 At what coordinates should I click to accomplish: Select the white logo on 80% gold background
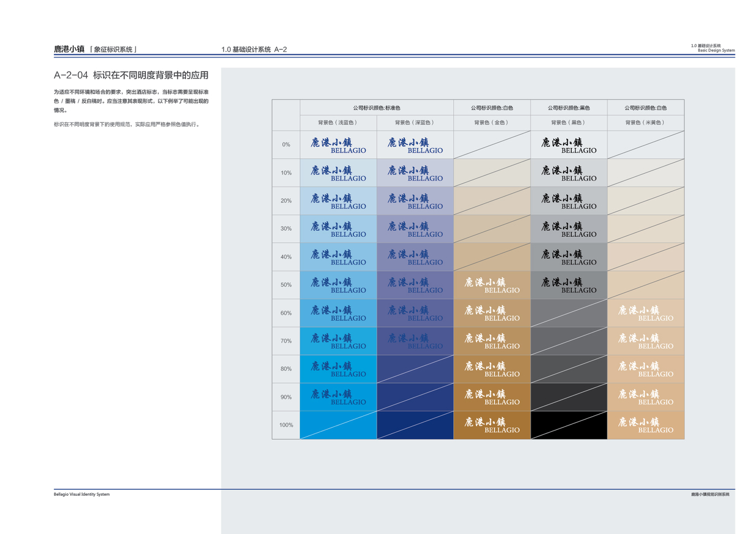pos(492,369)
